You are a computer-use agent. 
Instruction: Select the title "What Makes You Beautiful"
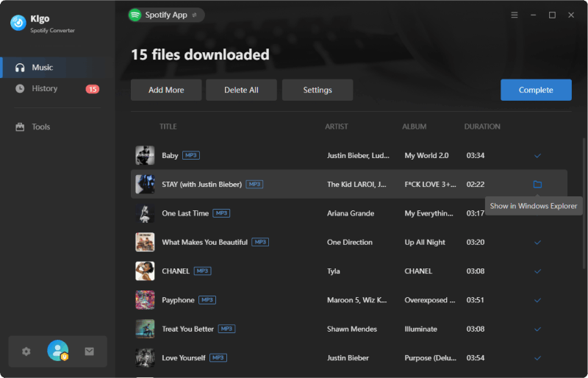click(x=205, y=242)
